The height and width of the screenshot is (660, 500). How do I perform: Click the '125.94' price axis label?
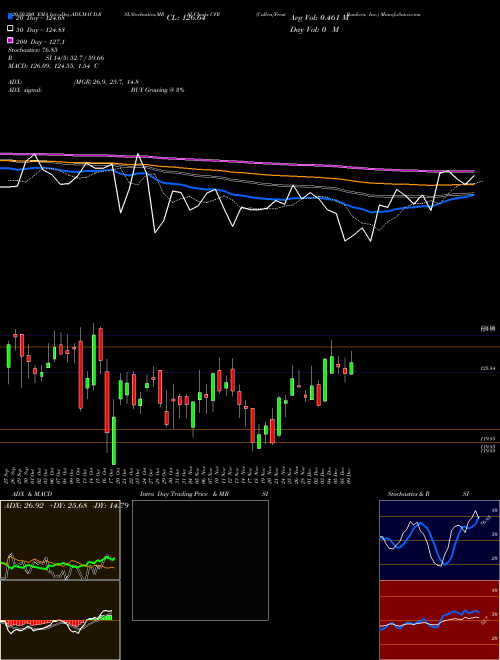pyautogui.click(x=488, y=368)
